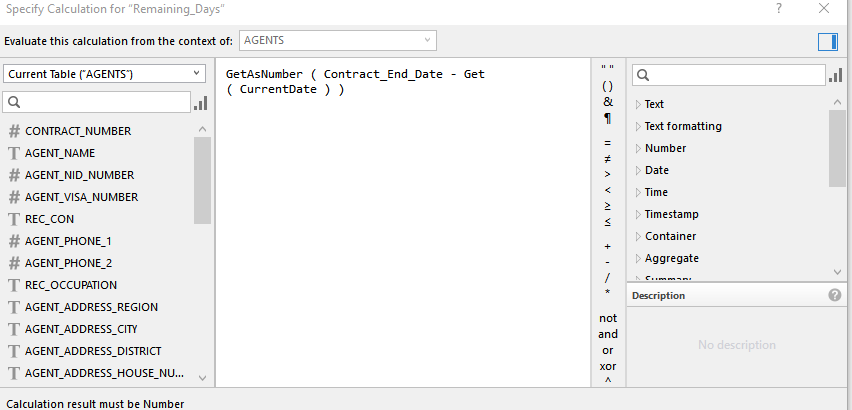
Task: Insert the greater-than-or-equal ≥ operator
Action: click(x=607, y=206)
